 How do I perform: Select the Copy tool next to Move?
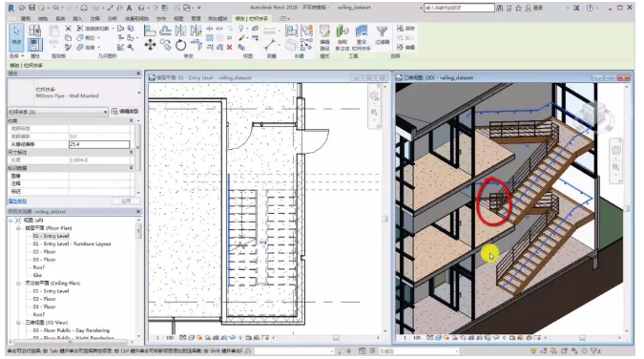pos(165,45)
